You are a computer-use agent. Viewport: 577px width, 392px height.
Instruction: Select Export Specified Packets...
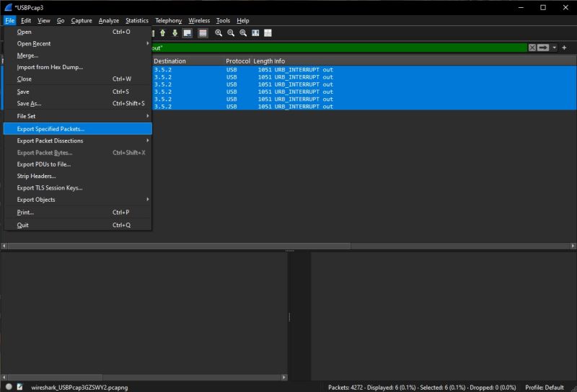coord(78,129)
